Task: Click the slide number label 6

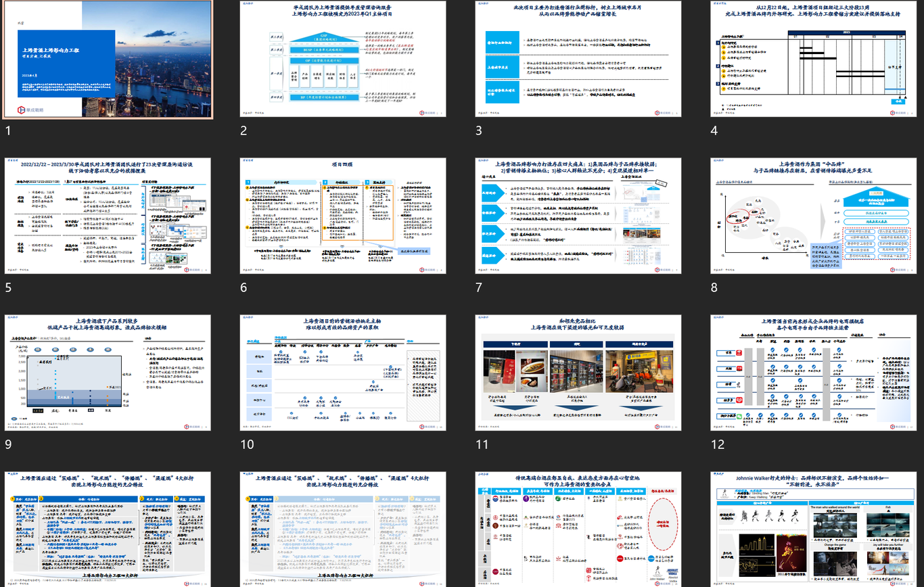Action: pos(244,287)
